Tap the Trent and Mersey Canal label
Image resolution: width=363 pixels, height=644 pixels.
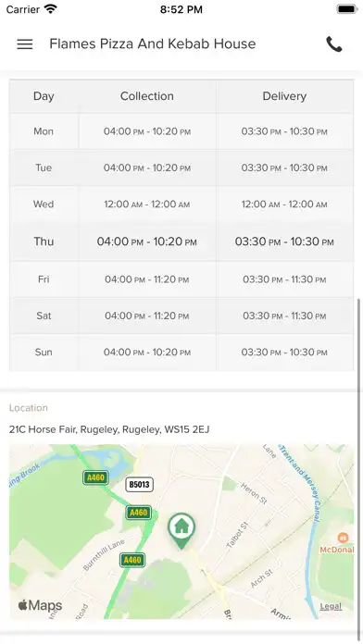point(300,483)
